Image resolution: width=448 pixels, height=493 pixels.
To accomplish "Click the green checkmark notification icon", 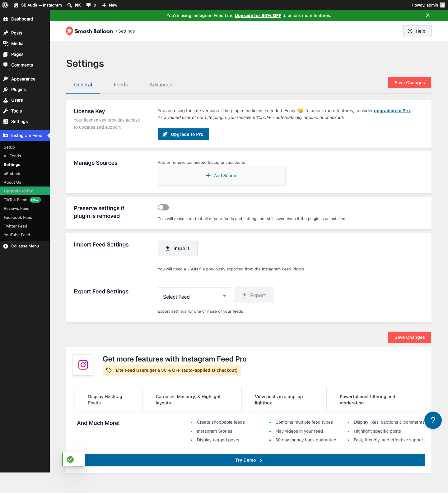I will [71, 459].
